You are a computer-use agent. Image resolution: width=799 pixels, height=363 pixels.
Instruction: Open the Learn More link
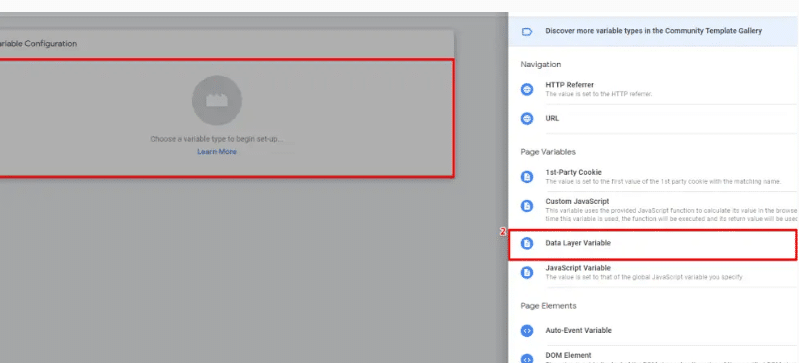coord(217,152)
